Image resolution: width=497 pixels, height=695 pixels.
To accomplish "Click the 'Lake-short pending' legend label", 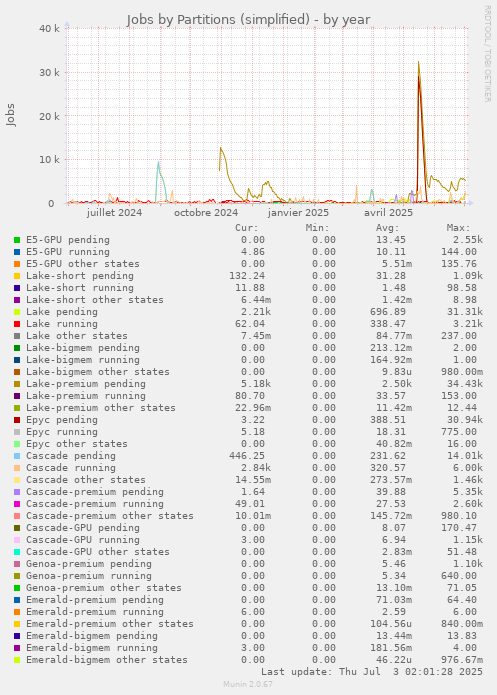I will click(80, 276).
